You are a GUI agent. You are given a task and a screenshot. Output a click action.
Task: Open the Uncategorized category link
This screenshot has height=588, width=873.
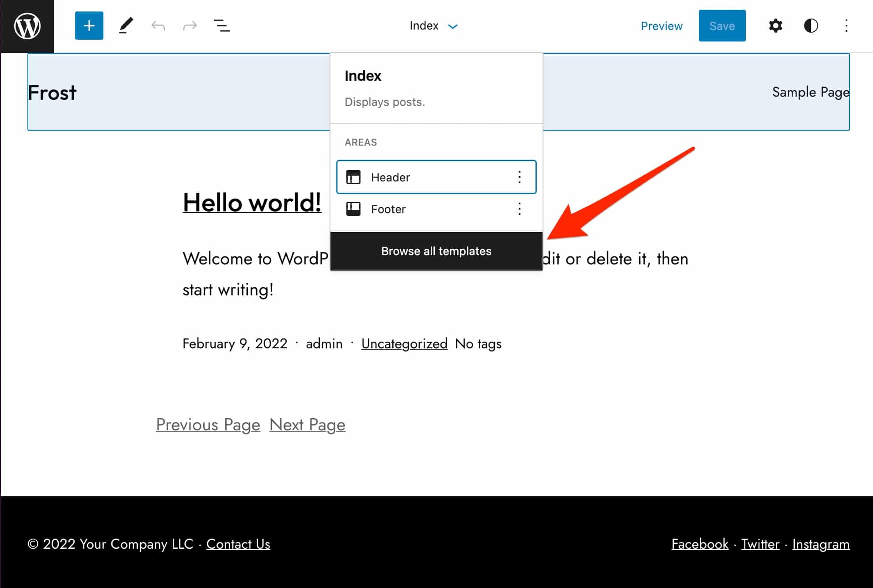(x=404, y=343)
